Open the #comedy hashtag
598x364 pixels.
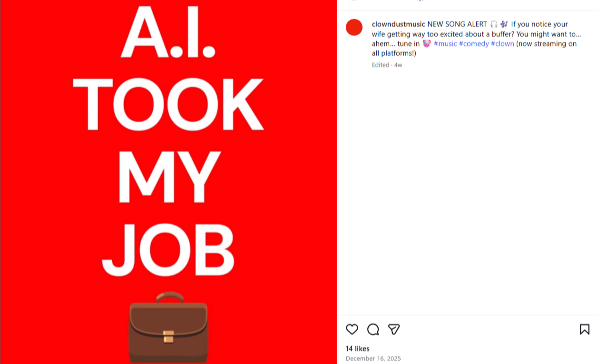pos(474,44)
